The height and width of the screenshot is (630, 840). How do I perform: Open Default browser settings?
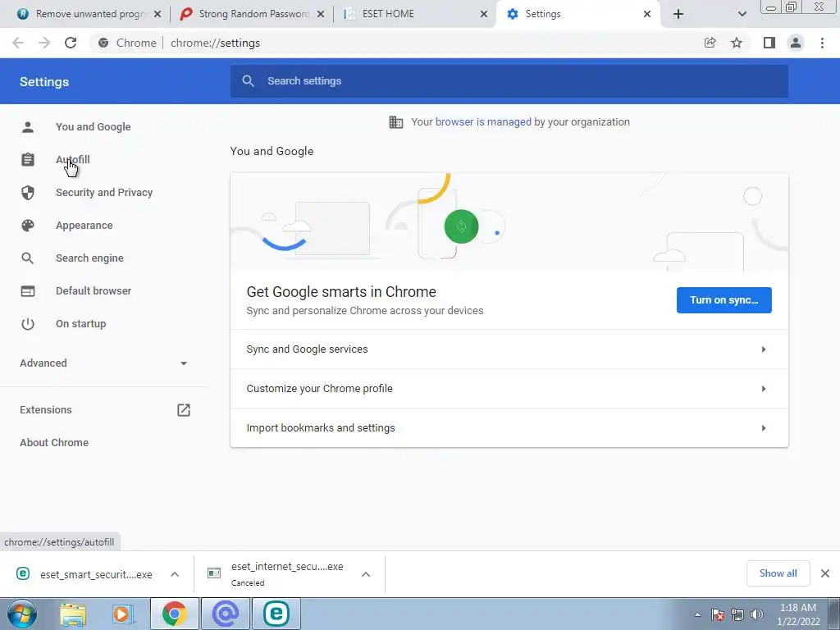click(94, 291)
